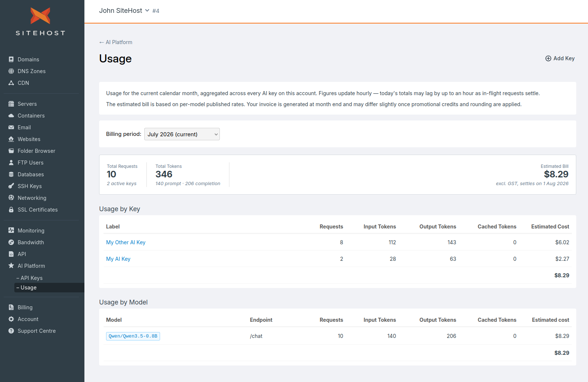Open the Support Centre menu item

coord(37,331)
